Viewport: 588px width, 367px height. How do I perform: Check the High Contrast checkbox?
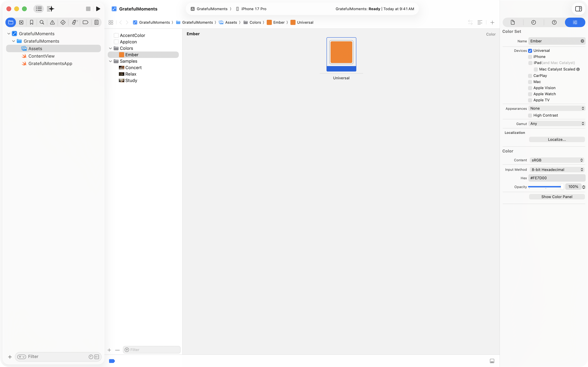(x=530, y=116)
